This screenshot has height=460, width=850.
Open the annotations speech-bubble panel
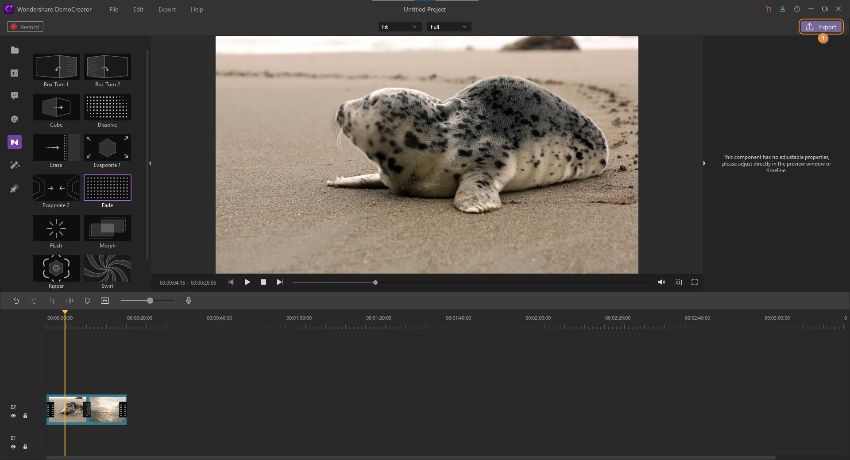point(15,96)
